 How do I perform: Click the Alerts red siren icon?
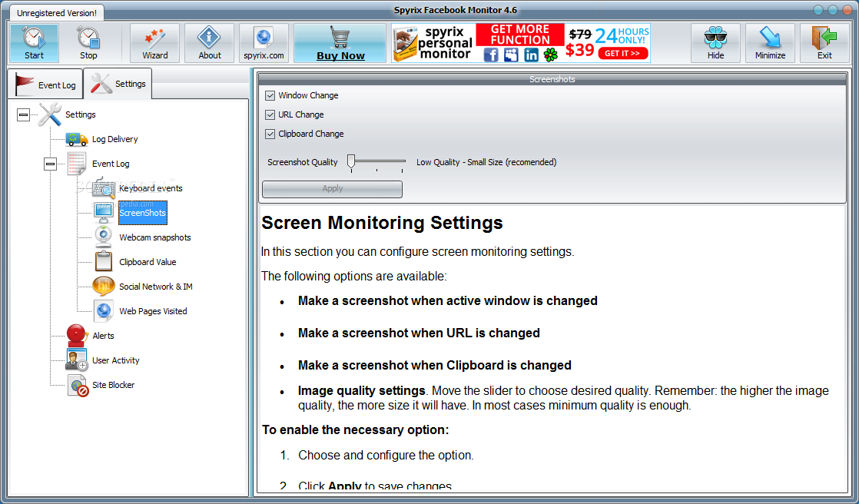[x=77, y=335]
